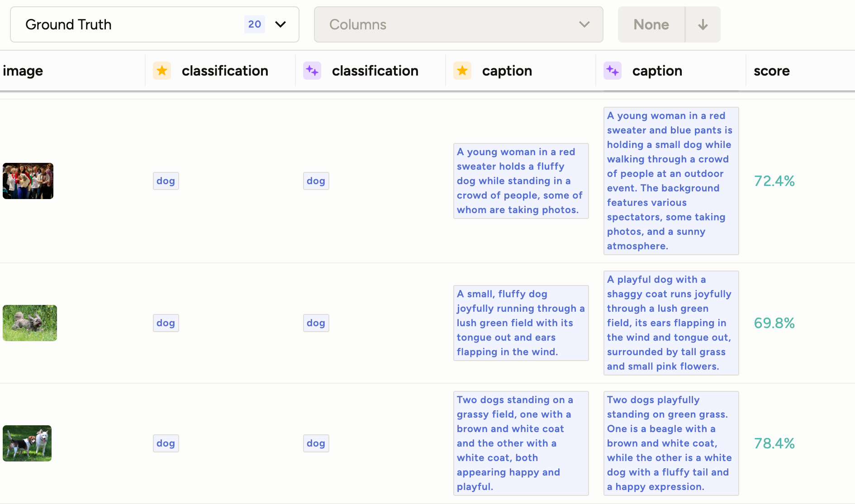This screenshot has width=855, height=504.
Task: Click the gold star icon beside classification header
Action: tap(162, 71)
